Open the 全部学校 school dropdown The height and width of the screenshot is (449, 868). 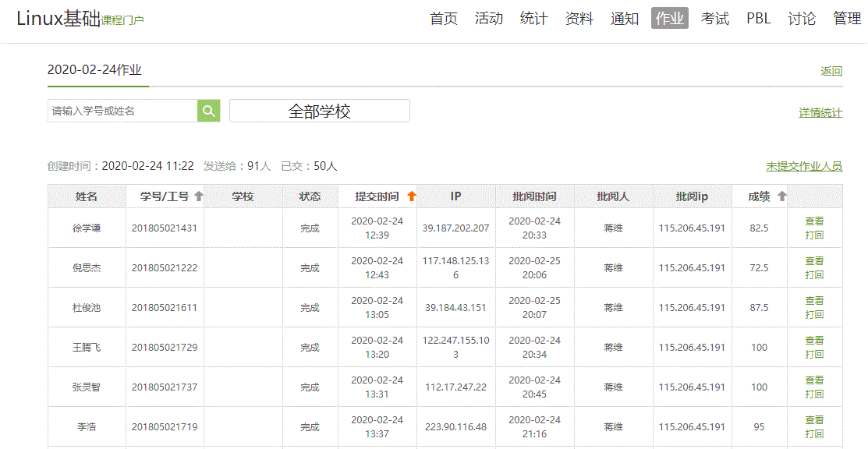pos(320,111)
